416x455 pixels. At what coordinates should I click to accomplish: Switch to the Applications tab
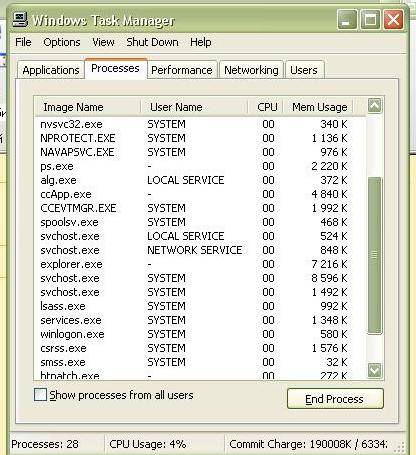pyautogui.click(x=51, y=70)
